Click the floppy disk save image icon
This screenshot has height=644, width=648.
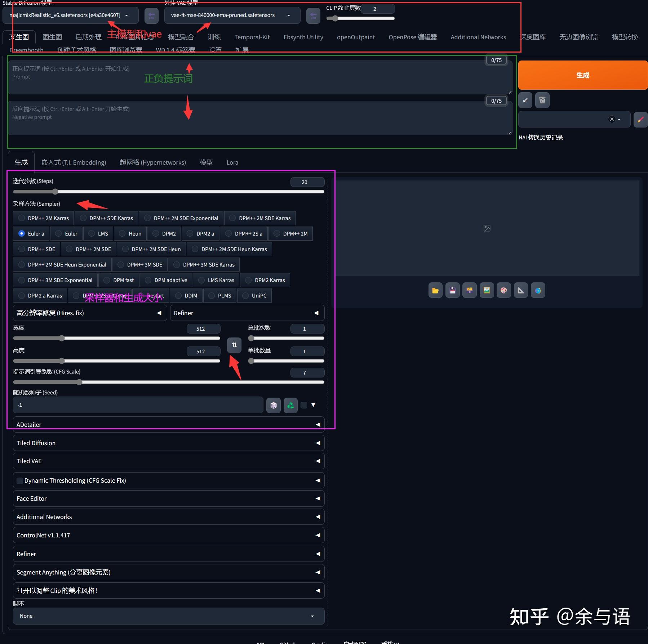tap(452, 290)
